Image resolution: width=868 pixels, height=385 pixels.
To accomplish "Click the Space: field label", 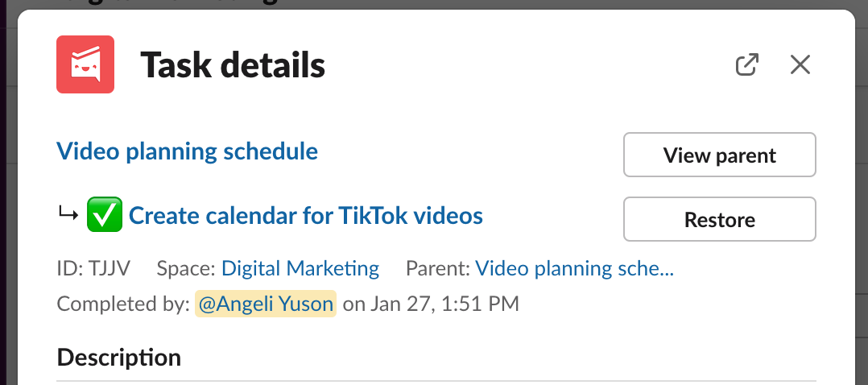I will pos(186,269).
